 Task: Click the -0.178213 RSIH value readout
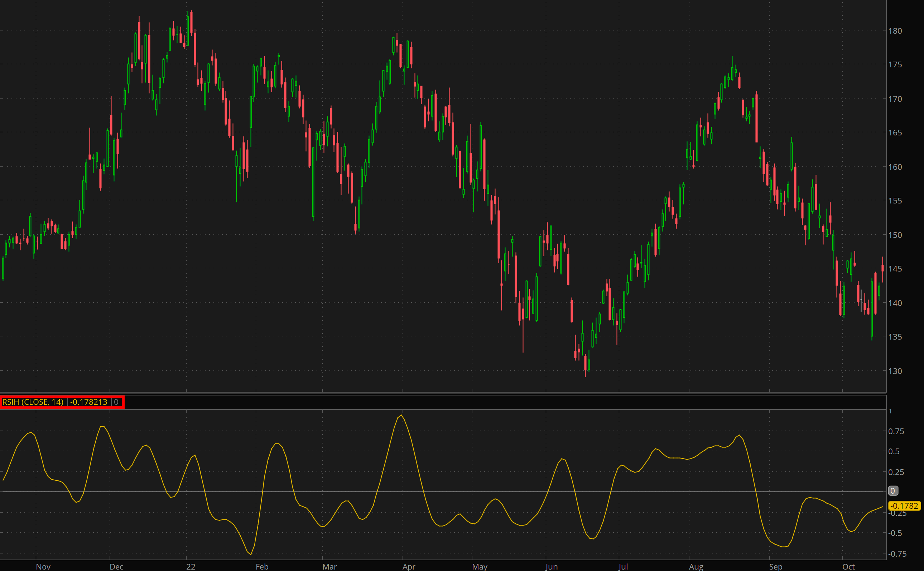click(89, 402)
